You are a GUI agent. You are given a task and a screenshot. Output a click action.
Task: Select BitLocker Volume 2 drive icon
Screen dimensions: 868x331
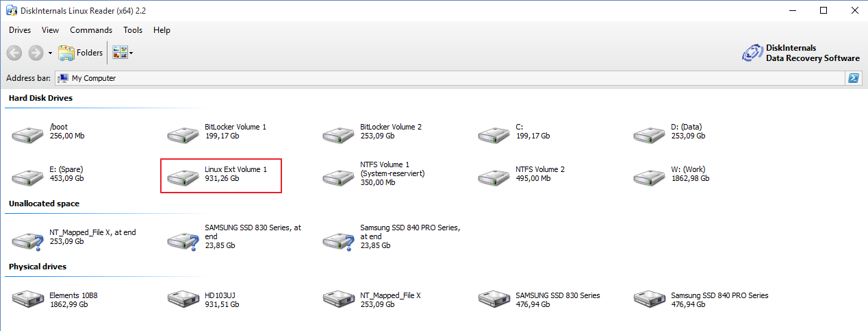tap(339, 134)
